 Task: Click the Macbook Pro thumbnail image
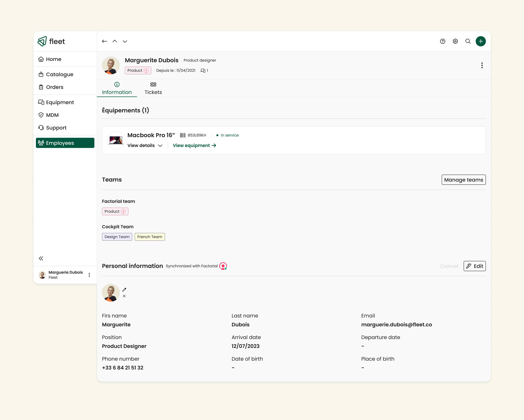coord(116,140)
